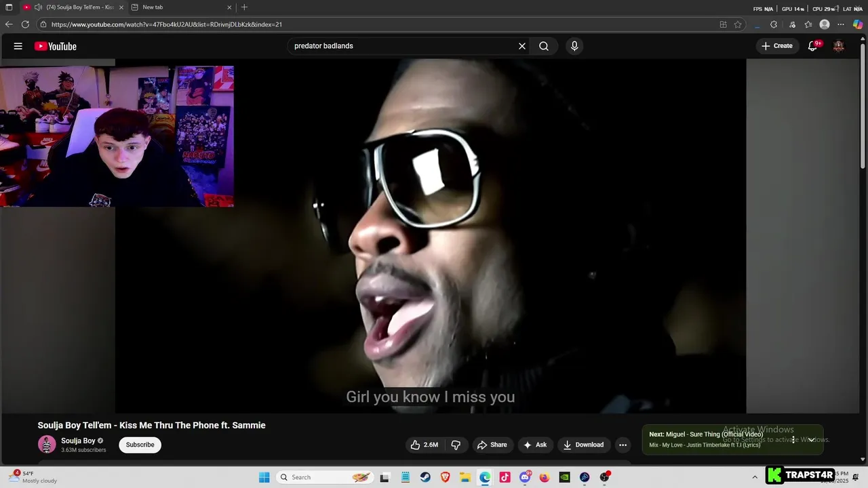The width and height of the screenshot is (868, 488).
Task: Launch Brave browser from taskbar
Action: point(445,477)
